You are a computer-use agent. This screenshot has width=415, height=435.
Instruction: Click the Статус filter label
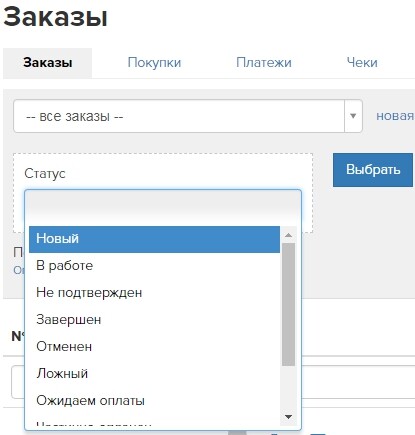tap(45, 174)
